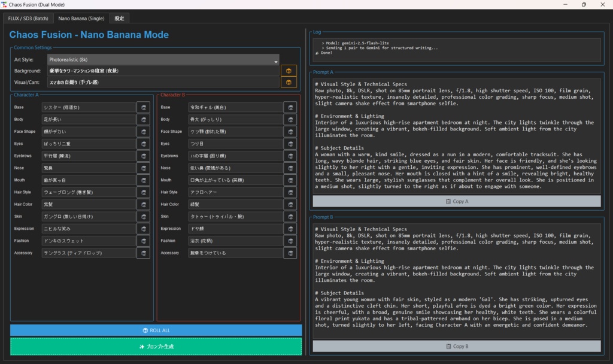Click inside the Prompt A text area

point(457,135)
